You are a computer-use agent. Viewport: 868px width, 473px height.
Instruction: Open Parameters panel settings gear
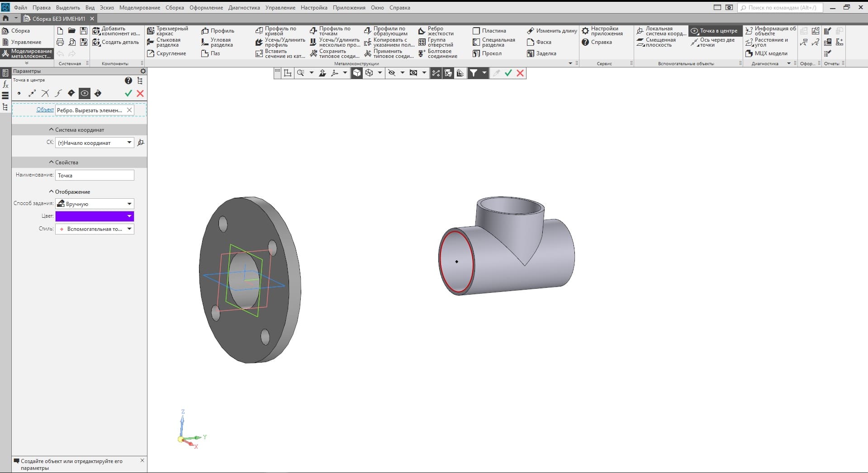143,71
